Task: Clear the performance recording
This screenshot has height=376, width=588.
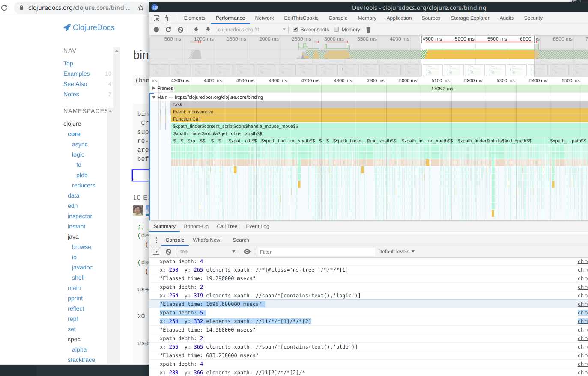Action: click(180, 30)
